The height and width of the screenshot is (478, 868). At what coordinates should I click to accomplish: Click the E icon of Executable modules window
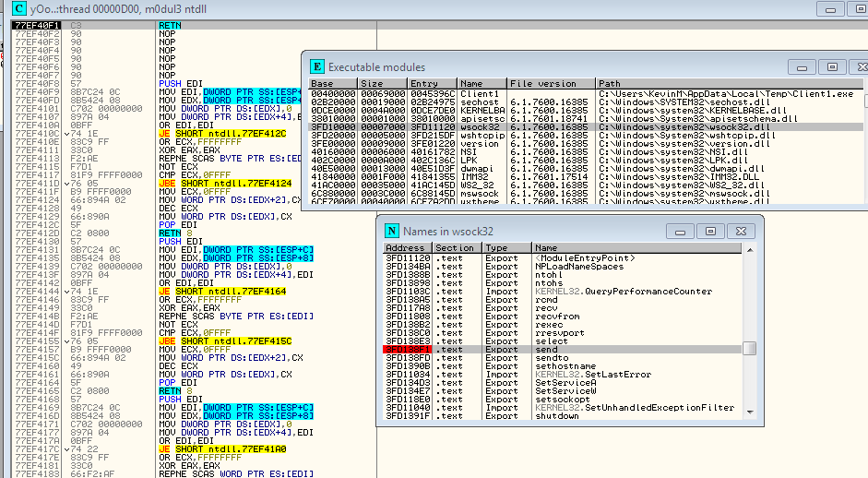point(316,66)
